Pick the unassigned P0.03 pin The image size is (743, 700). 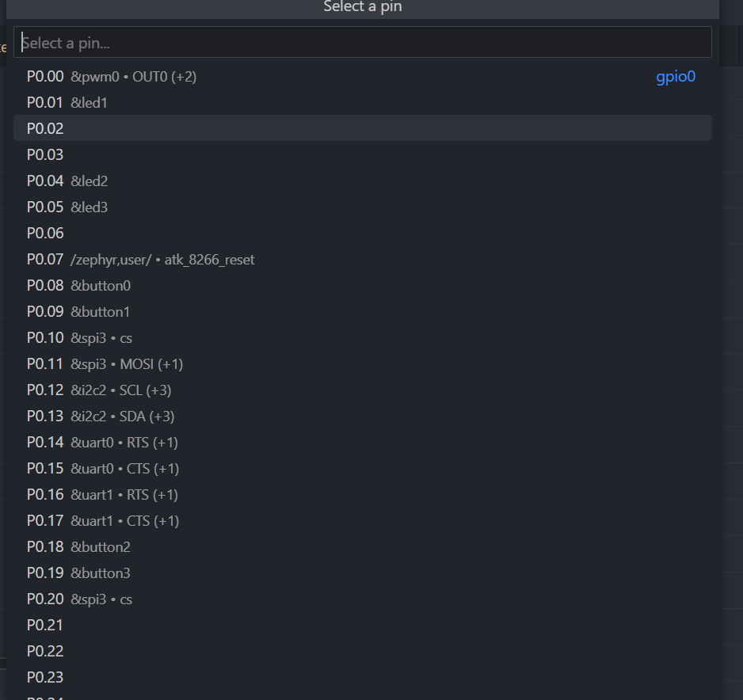tap(45, 154)
